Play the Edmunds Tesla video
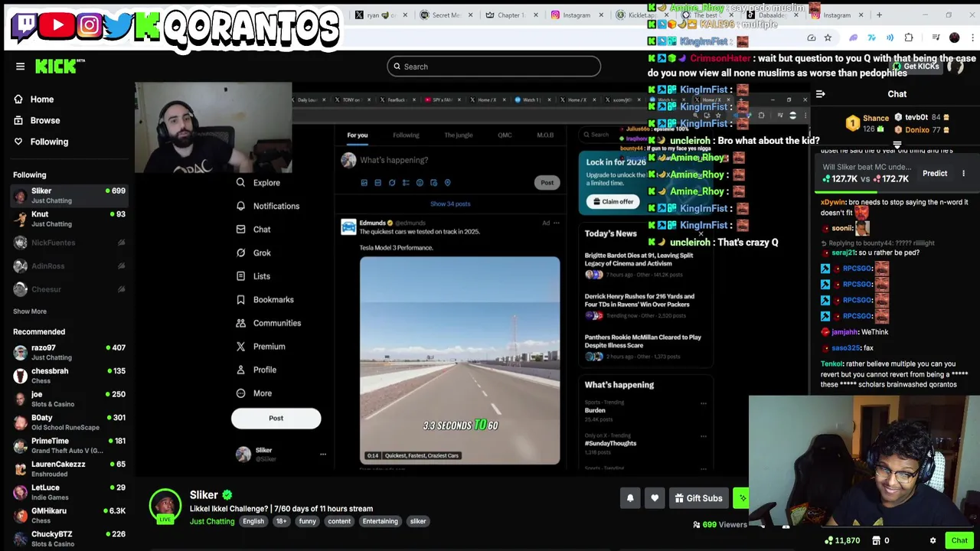Viewport: 980px width, 551px height. [459, 360]
